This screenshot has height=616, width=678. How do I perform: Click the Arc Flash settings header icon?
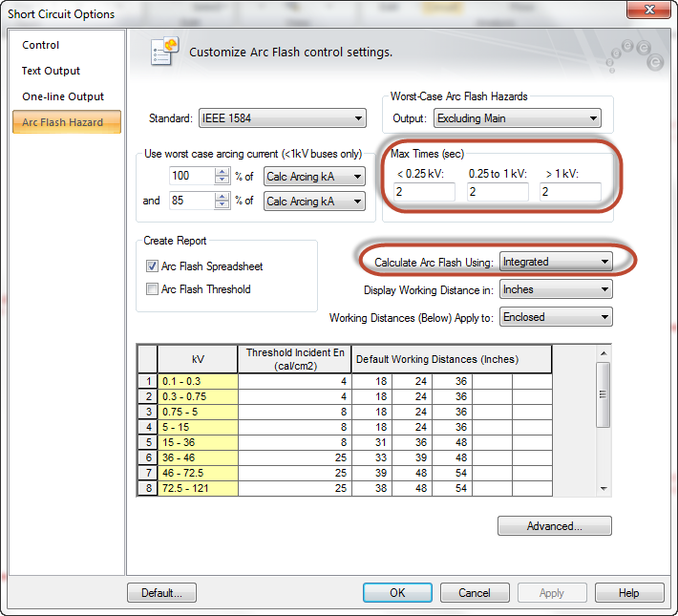166,52
